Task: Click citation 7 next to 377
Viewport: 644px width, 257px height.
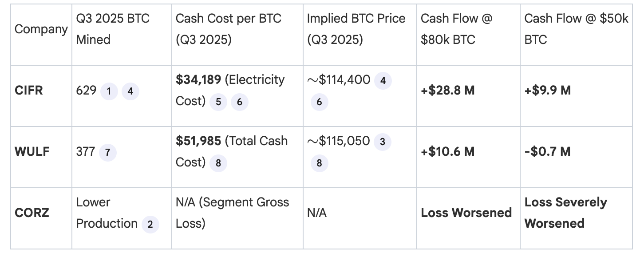Action: 107,153
